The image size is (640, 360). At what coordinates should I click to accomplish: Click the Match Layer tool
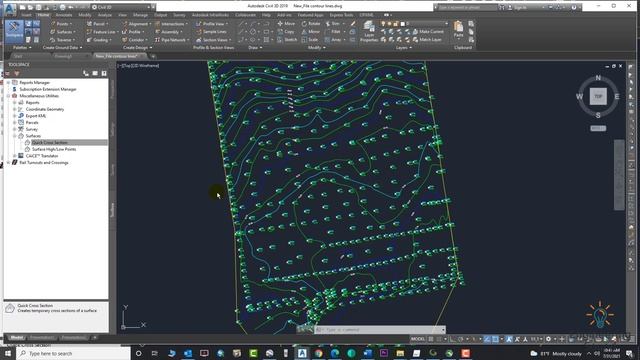[x=427, y=40]
